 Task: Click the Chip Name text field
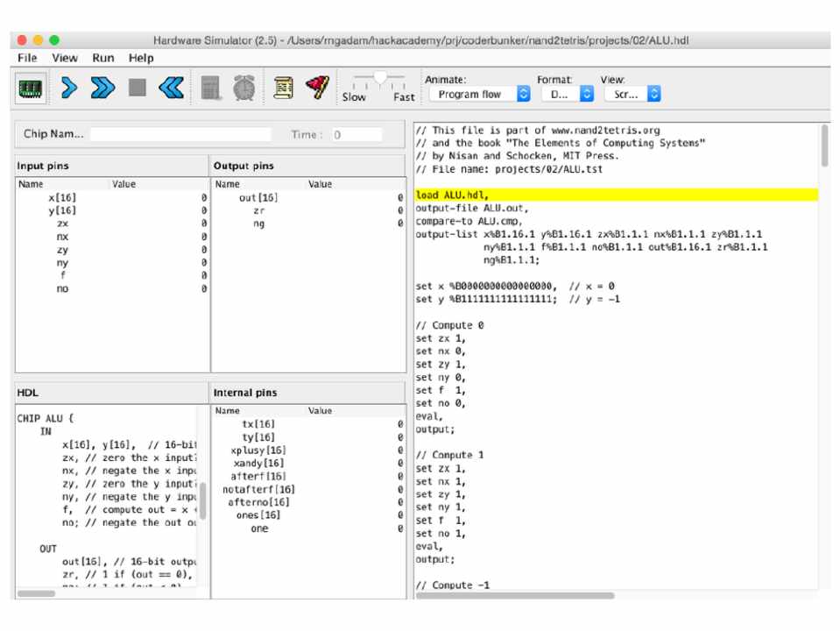click(180, 135)
